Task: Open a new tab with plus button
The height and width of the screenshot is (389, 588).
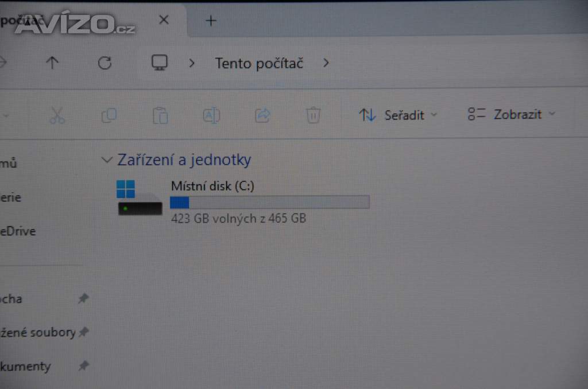Action: [x=211, y=21]
